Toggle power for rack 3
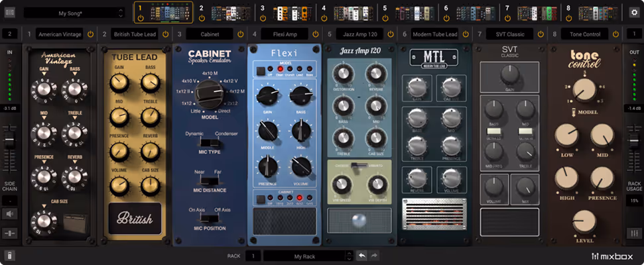 (x=263, y=18)
